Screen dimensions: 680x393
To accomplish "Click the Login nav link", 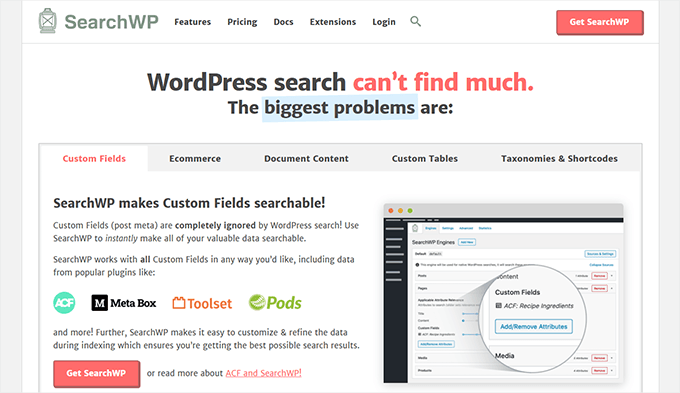I will [384, 22].
